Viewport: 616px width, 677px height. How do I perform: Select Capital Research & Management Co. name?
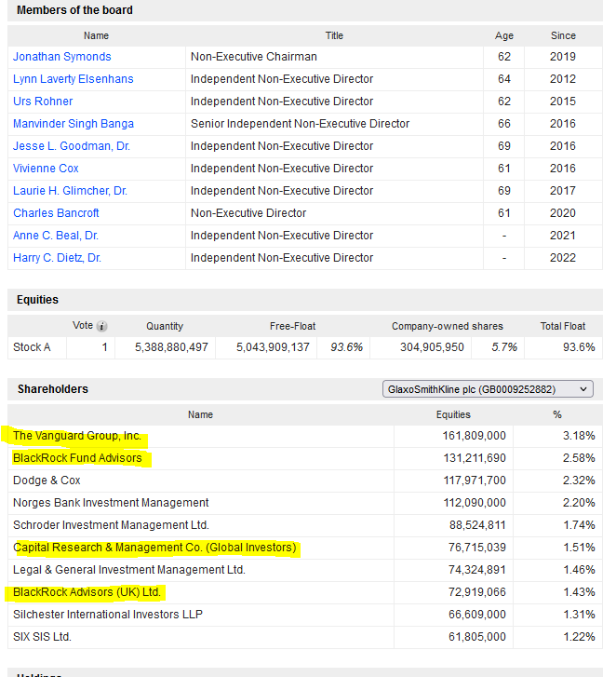[154, 548]
